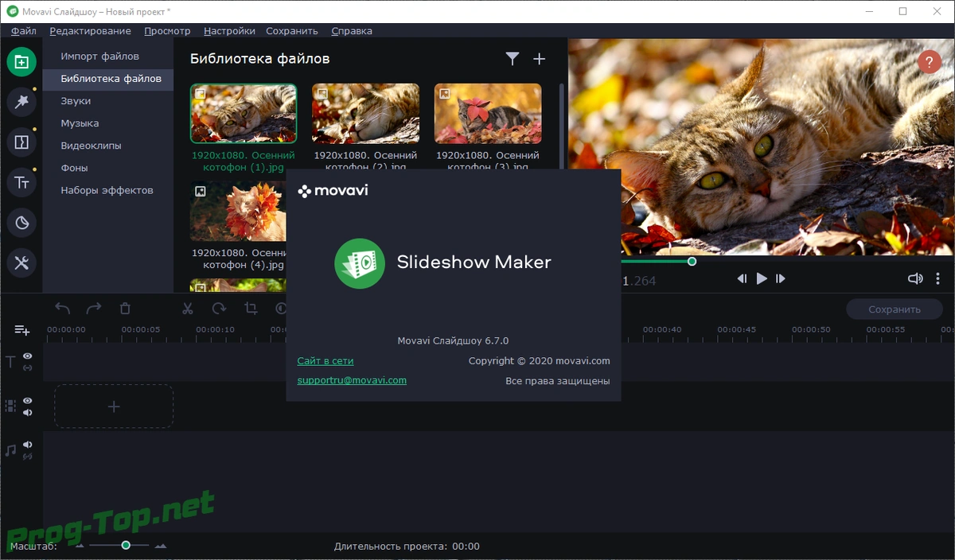Viewport: 955px width, 560px height.
Task: Click the supportru@movavi.com email link
Action: pos(352,380)
